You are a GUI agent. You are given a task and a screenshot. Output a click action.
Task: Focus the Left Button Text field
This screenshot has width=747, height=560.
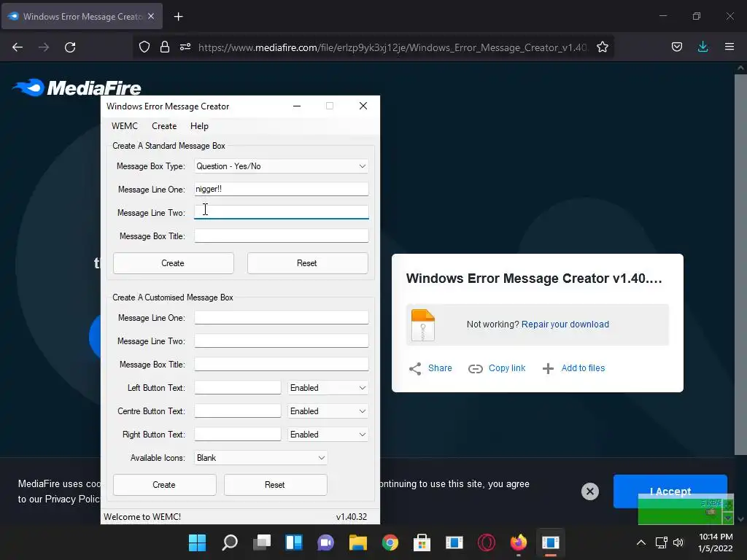click(x=237, y=388)
